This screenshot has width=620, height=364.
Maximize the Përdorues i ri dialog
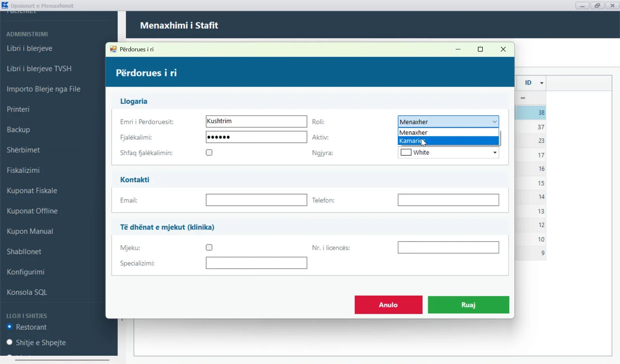pos(480,49)
